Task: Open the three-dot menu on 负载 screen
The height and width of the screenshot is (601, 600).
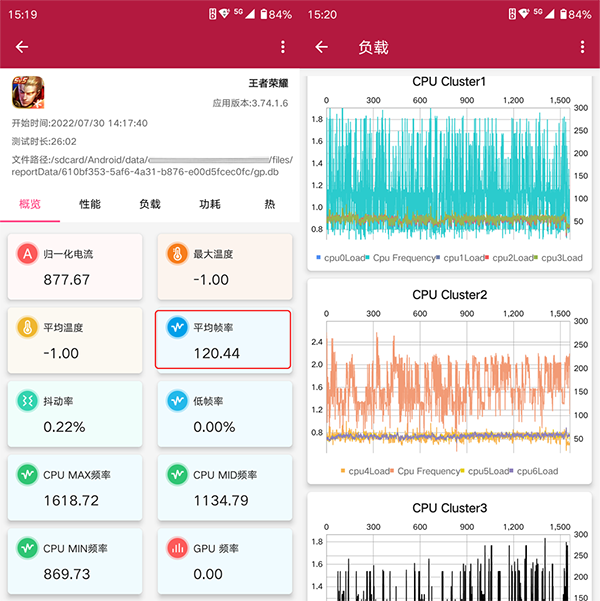Action: coord(583,47)
